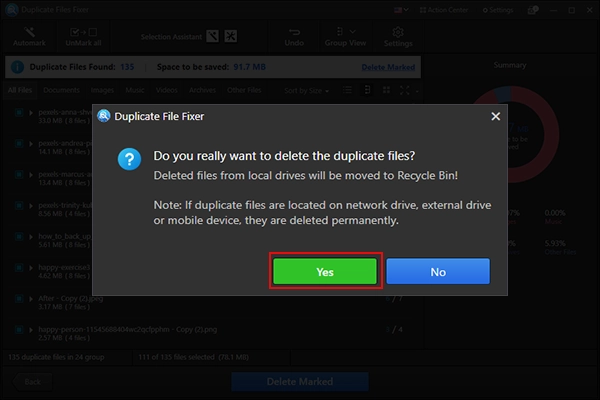
Task: Click the Delete Marked button at the bottom
Action: tap(300, 382)
